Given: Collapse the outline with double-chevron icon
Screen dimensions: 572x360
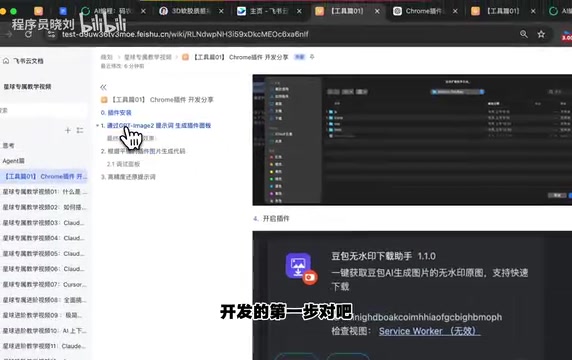Looking at the screenshot, I should coord(103,87).
